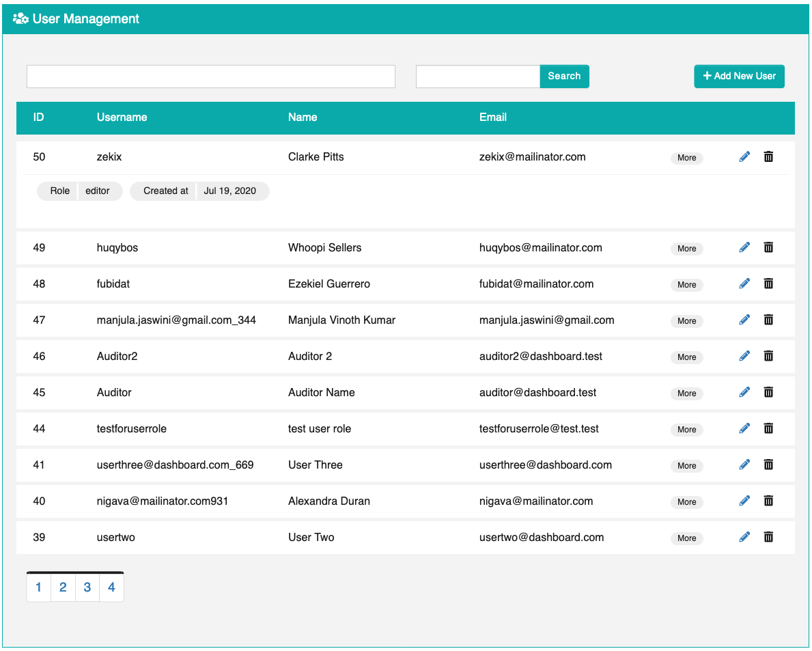Screen dimensions: 812x651
Task: Click the Username column header
Action: click(122, 117)
